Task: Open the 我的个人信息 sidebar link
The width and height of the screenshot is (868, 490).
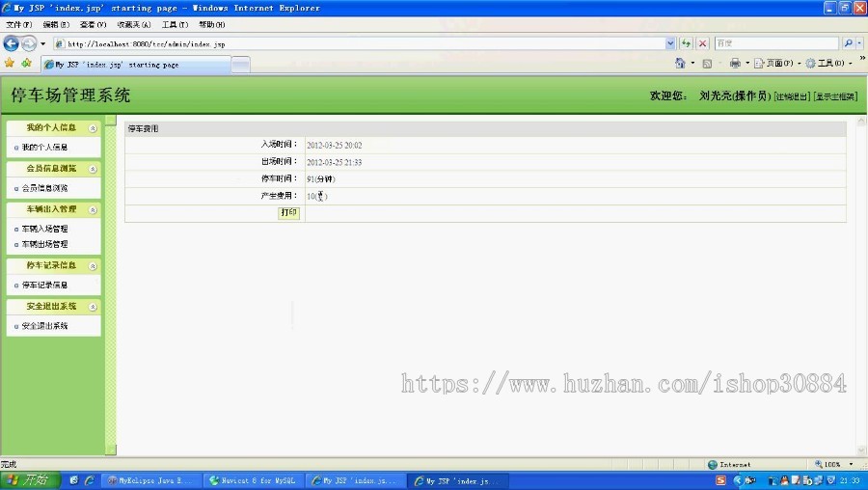Action: coord(44,148)
